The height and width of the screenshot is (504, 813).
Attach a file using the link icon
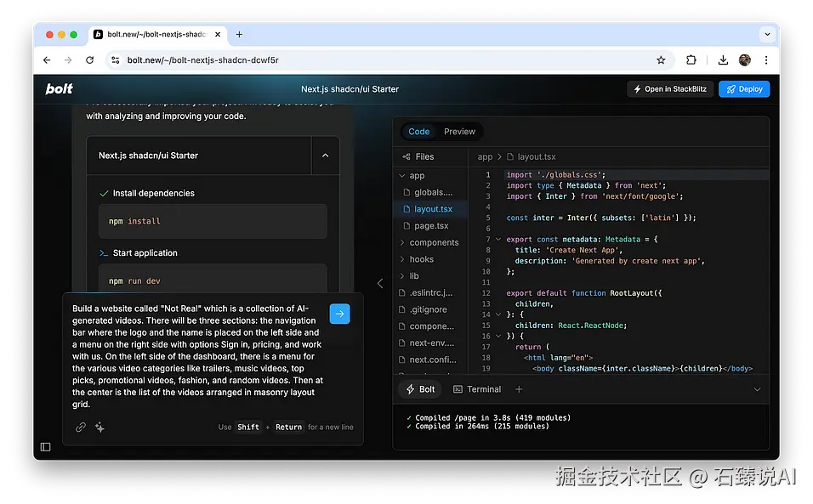pyautogui.click(x=81, y=428)
